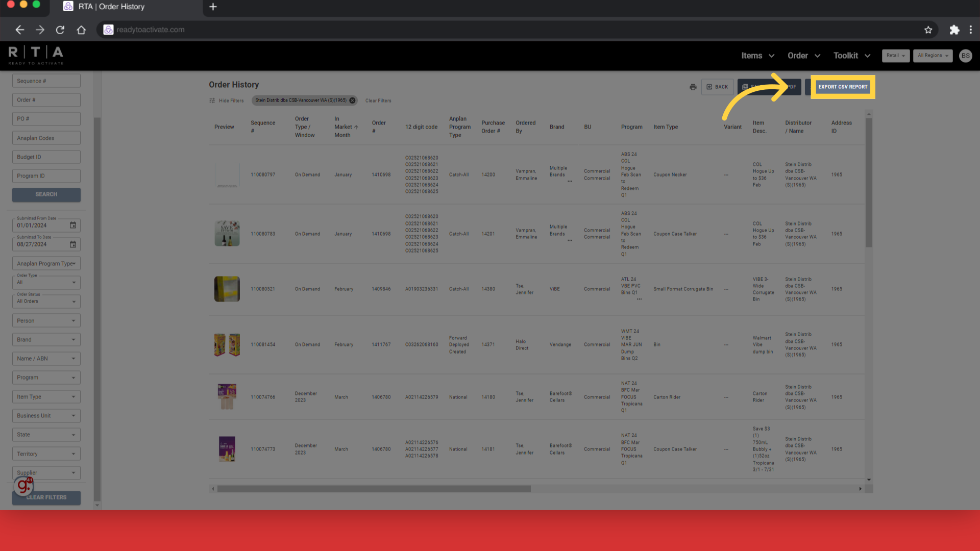This screenshot has height=551, width=980.
Task: Go back with browser back arrow
Action: point(19,30)
